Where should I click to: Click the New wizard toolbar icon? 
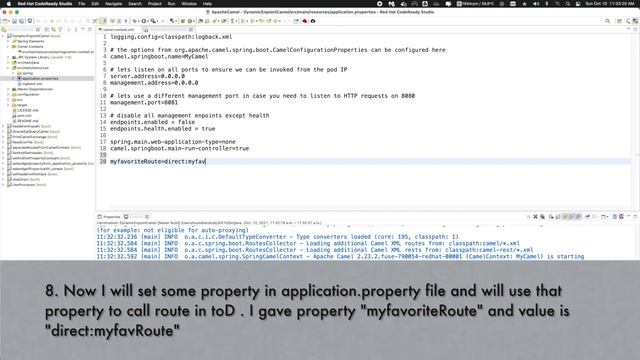pyautogui.click(x=6, y=21)
